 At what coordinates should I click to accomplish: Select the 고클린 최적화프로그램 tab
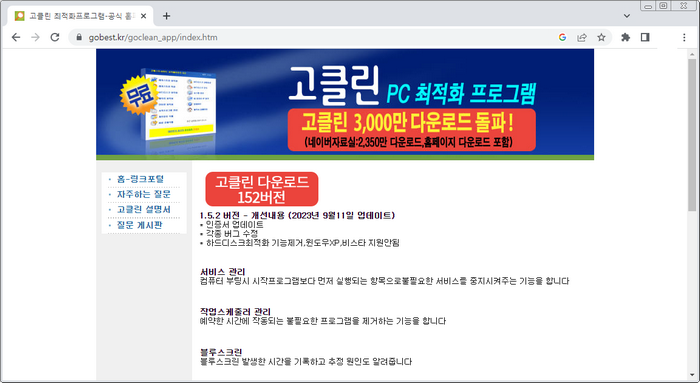(80, 16)
